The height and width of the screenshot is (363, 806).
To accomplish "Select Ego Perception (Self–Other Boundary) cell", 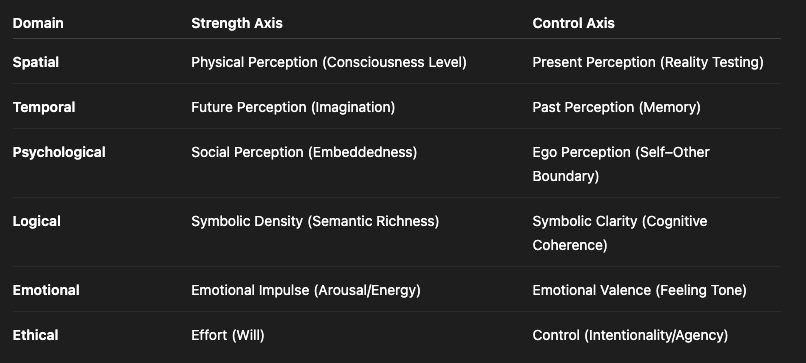I will (x=621, y=164).
